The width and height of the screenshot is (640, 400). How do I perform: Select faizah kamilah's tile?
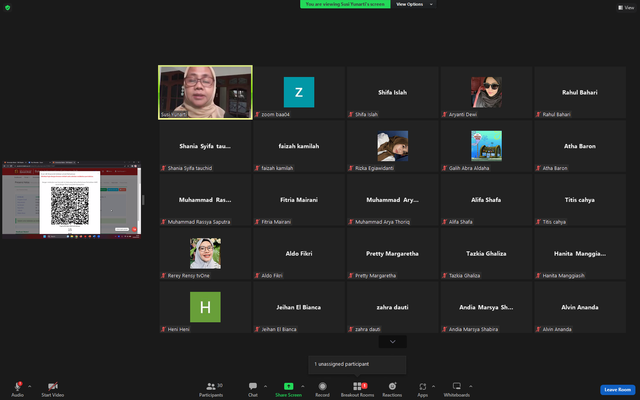pyautogui.click(x=299, y=146)
